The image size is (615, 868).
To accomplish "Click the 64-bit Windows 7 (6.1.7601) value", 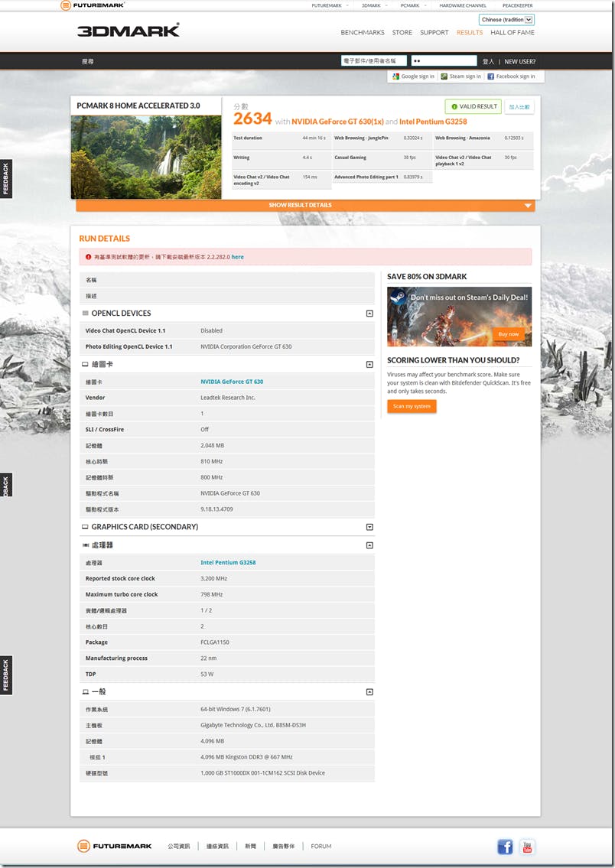I will tap(236, 709).
